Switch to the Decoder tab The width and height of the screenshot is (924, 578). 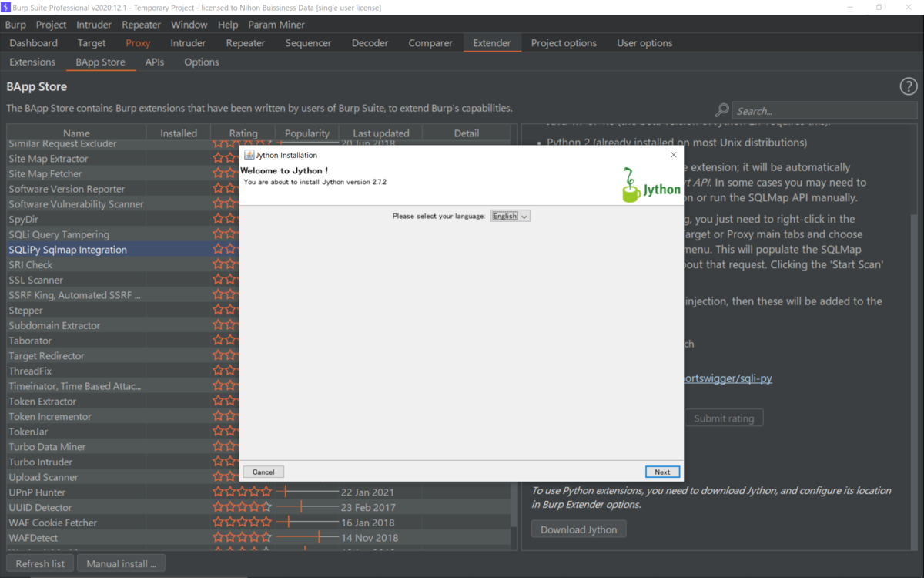click(x=370, y=43)
